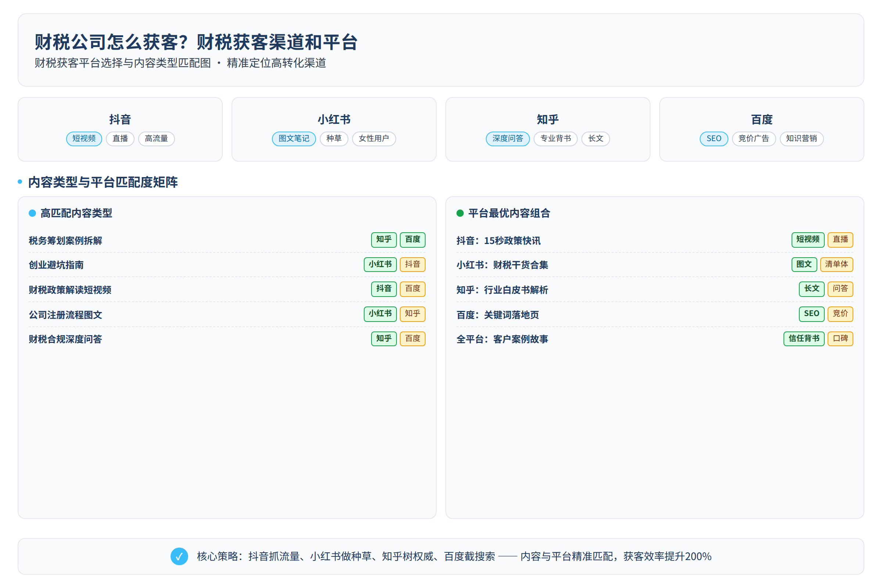Screen dimensions: 882x588
Task: Select the 长文 tag in the 知乎 card
Action: click(x=596, y=139)
